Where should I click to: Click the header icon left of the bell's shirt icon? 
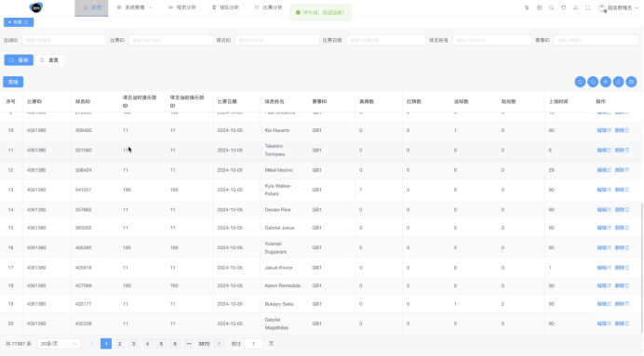coord(551,7)
